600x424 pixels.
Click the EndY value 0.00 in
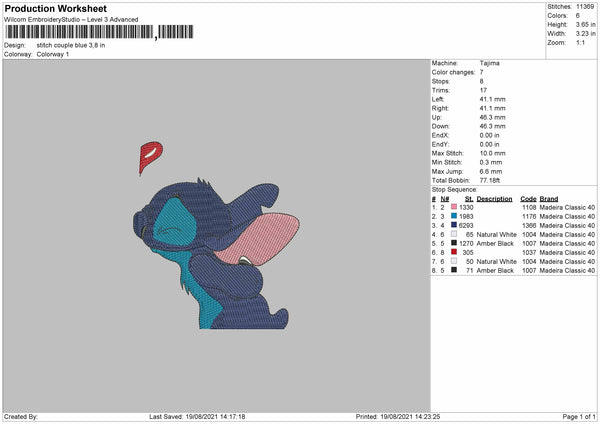point(489,144)
